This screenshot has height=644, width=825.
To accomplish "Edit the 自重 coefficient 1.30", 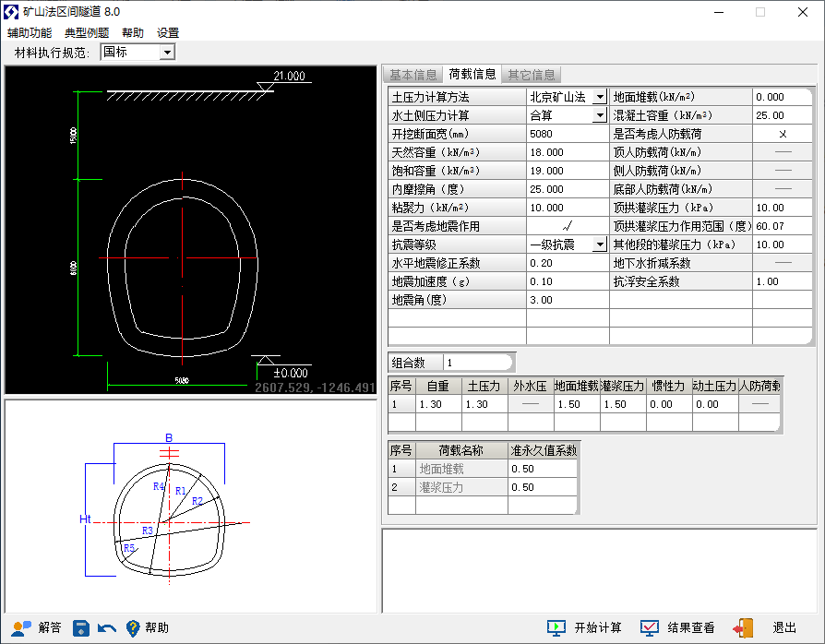I will tap(438, 404).
